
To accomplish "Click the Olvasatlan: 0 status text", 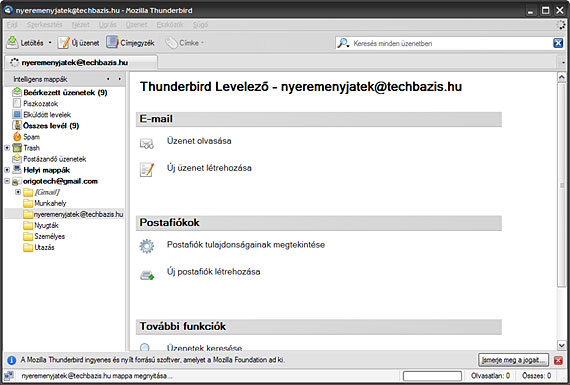I will click(x=490, y=376).
